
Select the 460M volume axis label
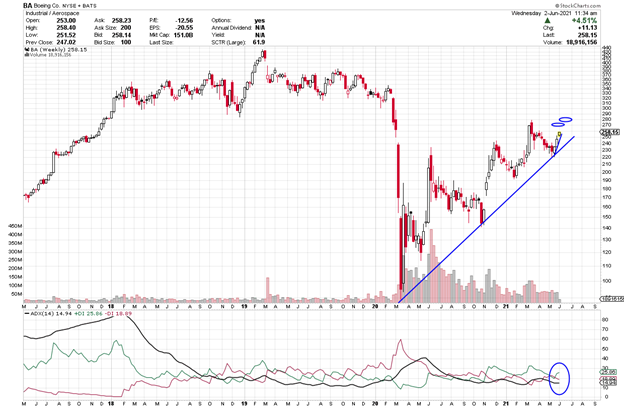[x=15, y=226]
